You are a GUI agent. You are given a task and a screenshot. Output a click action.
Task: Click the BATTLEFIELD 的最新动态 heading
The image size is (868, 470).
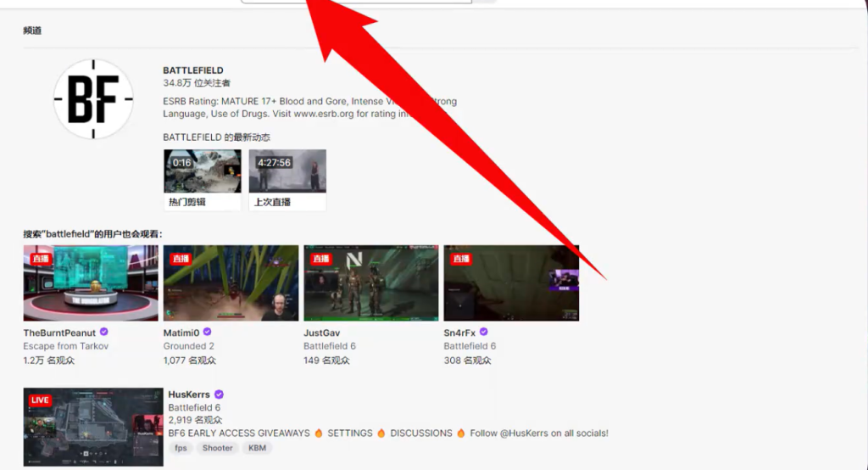click(x=216, y=137)
